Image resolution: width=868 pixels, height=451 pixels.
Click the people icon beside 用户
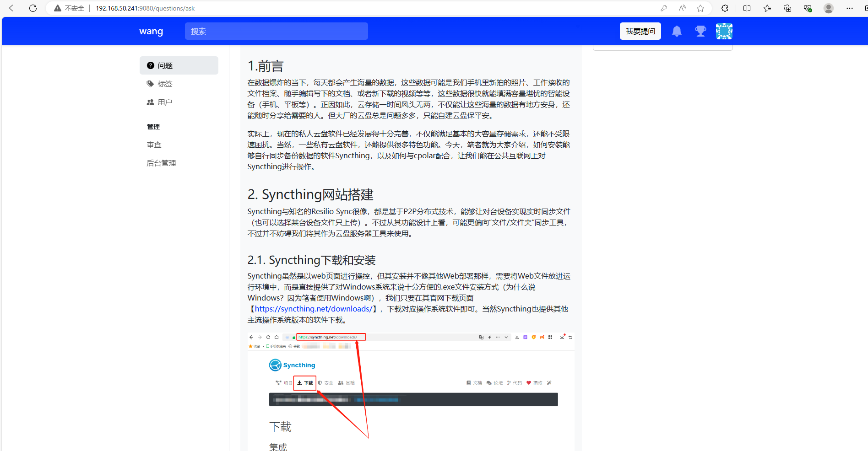[x=150, y=102]
